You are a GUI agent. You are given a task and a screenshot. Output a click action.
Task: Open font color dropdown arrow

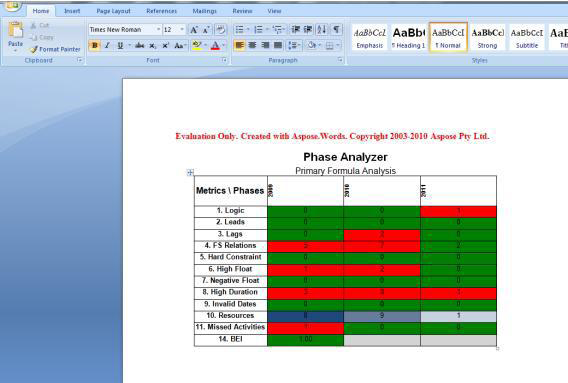pyautogui.click(x=224, y=46)
